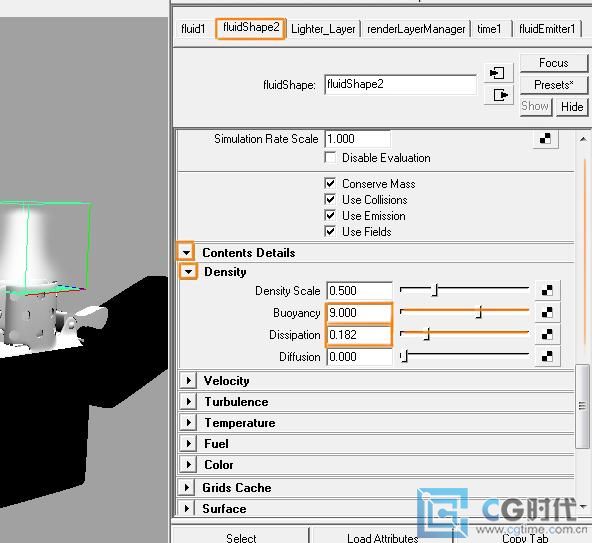
Task: Open the renderLayerManager tab
Action: [x=416, y=29]
